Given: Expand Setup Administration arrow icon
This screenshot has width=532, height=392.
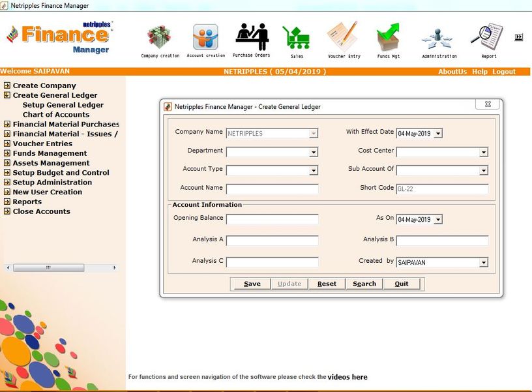Looking at the screenshot, I should (7, 182).
